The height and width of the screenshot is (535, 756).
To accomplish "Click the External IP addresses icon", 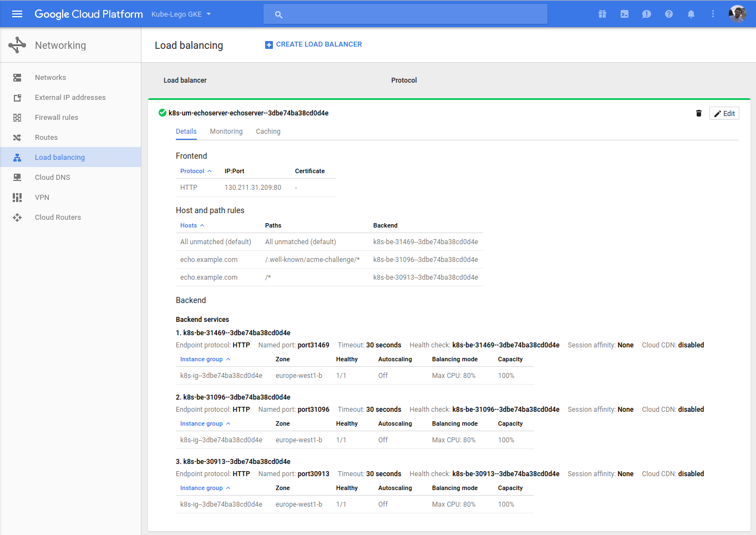I will (x=17, y=98).
